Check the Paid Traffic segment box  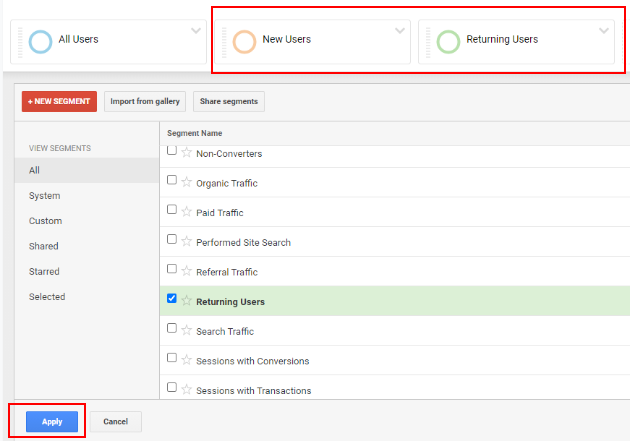[x=172, y=210]
